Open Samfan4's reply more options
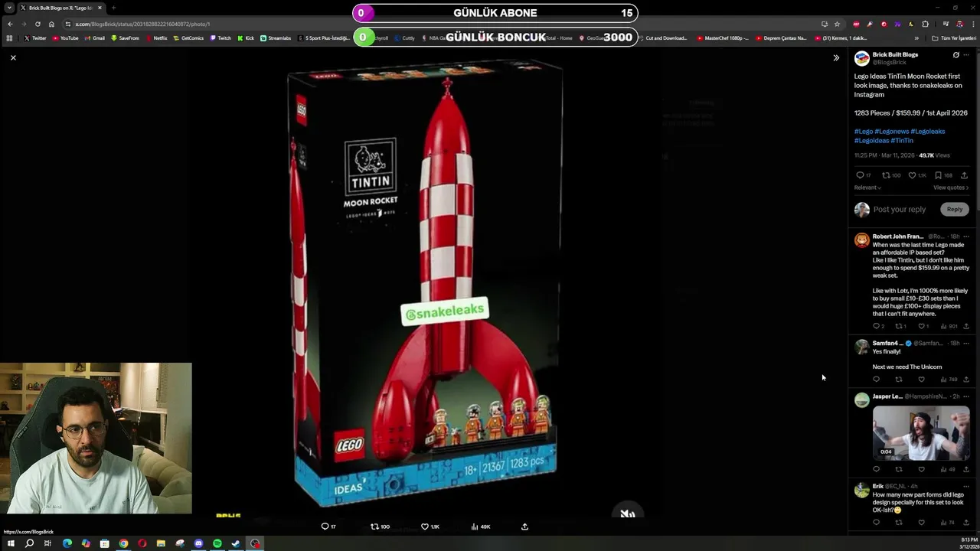 pyautogui.click(x=966, y=344)
